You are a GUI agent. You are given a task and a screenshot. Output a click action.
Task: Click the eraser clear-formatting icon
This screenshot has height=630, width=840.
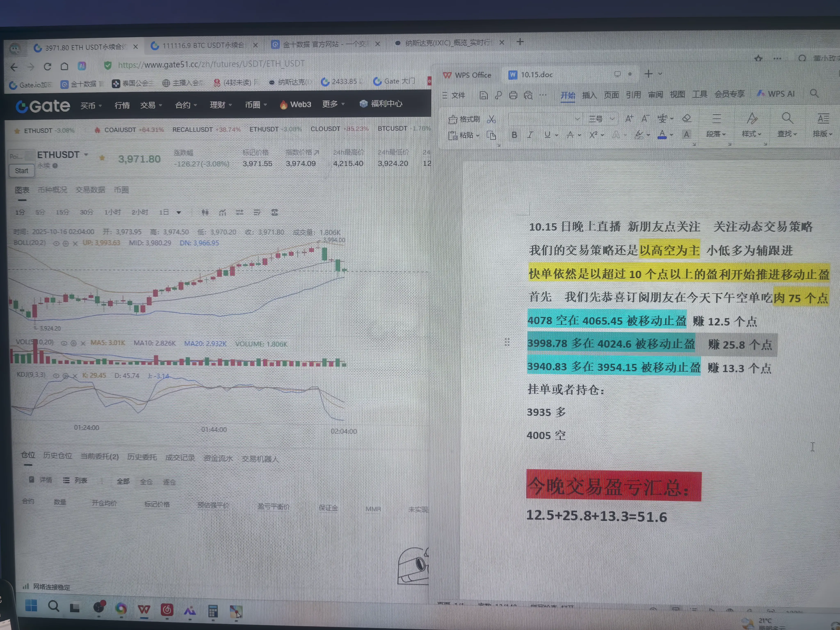point(686,118)
